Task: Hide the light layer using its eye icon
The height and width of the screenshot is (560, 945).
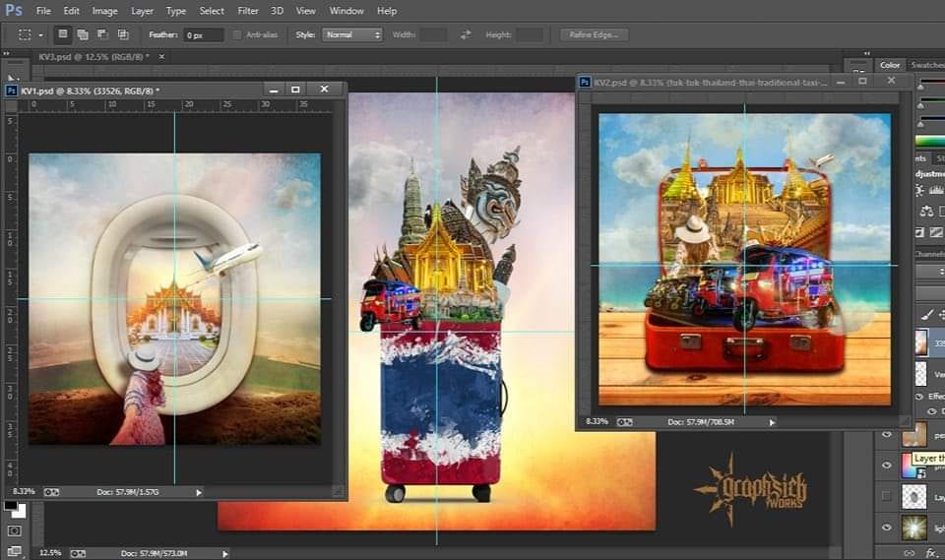Action: tap(887, 529)
